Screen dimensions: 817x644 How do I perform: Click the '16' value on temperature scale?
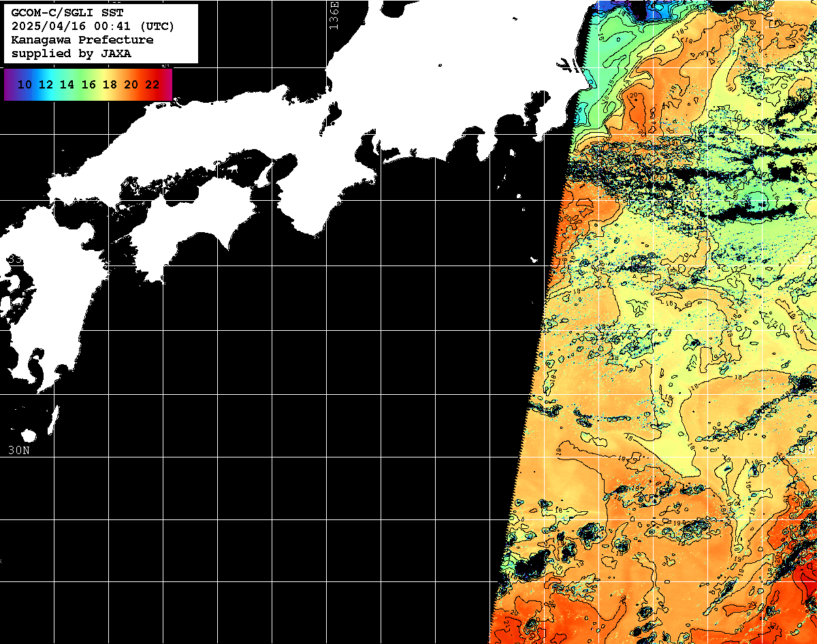coord(89,84)
